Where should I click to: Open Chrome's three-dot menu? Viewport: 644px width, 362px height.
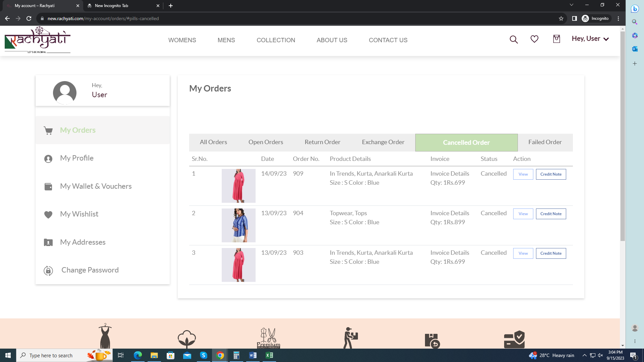click(618, 18)
